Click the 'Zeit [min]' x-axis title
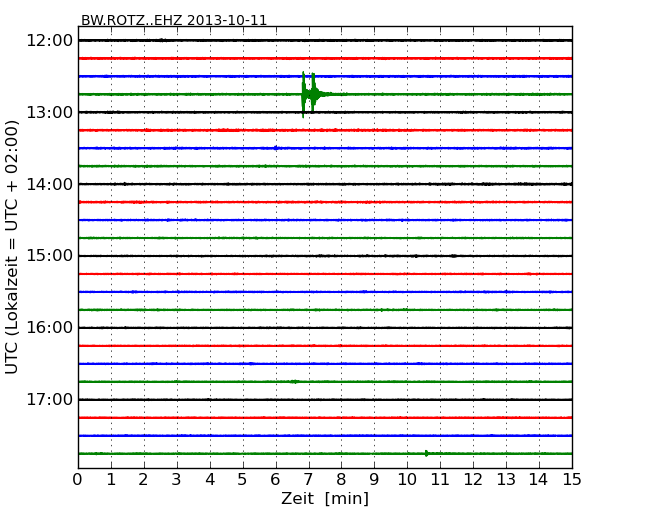 [x=325, y=498]
